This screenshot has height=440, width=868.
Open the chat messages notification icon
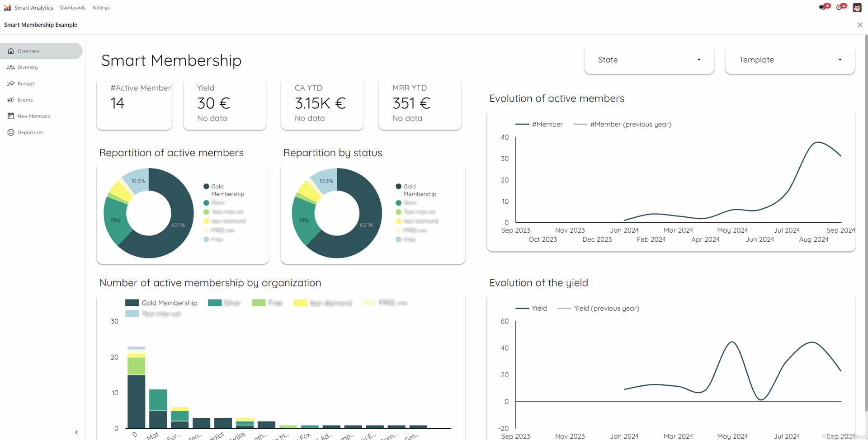click(x=822, y=8)
